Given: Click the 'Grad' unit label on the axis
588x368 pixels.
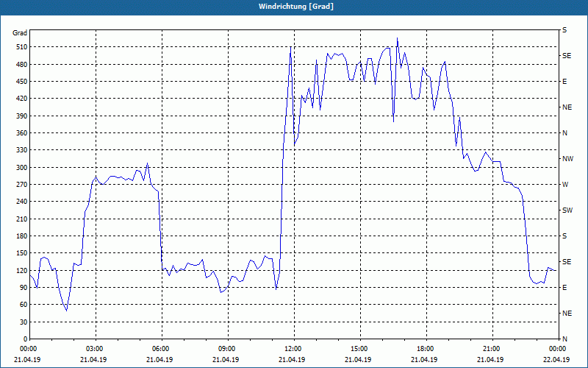Looking at the screenshot, I should pos(20,33).
